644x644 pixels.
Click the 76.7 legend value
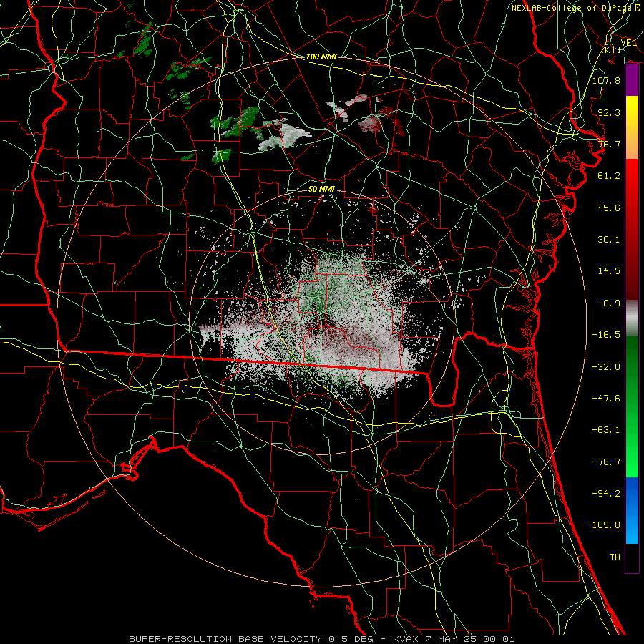click(609, 144)
